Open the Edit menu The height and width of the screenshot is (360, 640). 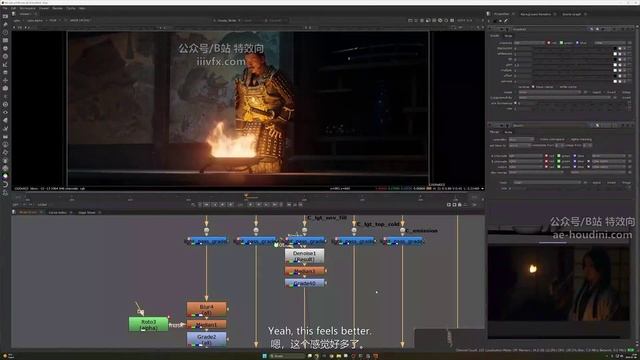[13, 8]
